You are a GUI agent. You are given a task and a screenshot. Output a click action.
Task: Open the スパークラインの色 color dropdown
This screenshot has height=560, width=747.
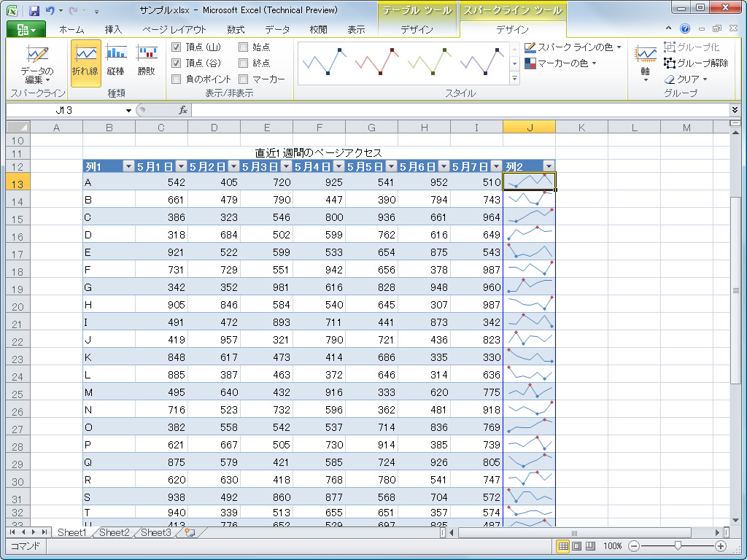573,47
